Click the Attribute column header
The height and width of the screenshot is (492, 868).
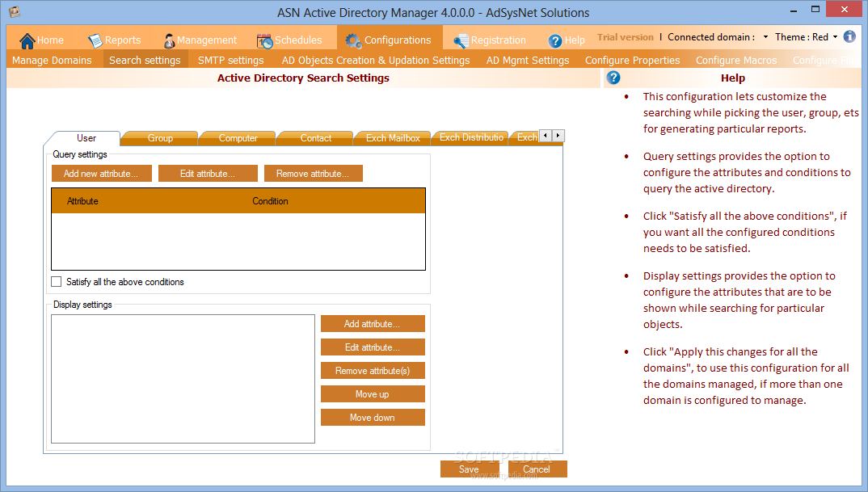(x=82, y=201)
